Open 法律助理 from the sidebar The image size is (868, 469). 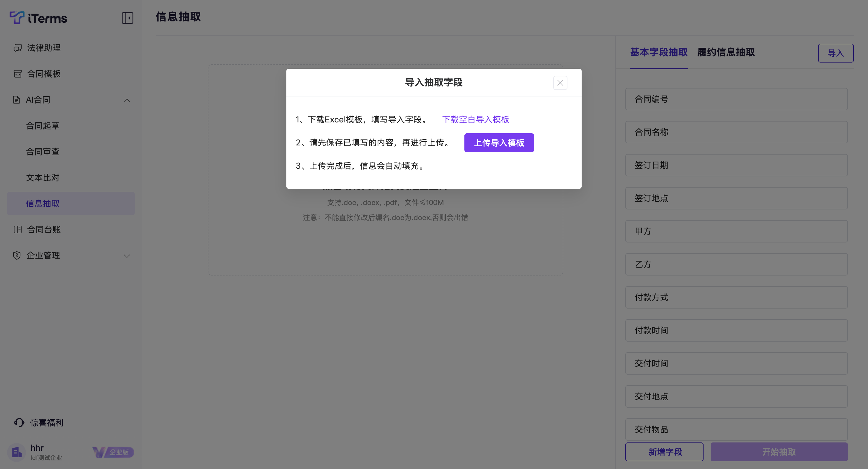coord(44,48)
